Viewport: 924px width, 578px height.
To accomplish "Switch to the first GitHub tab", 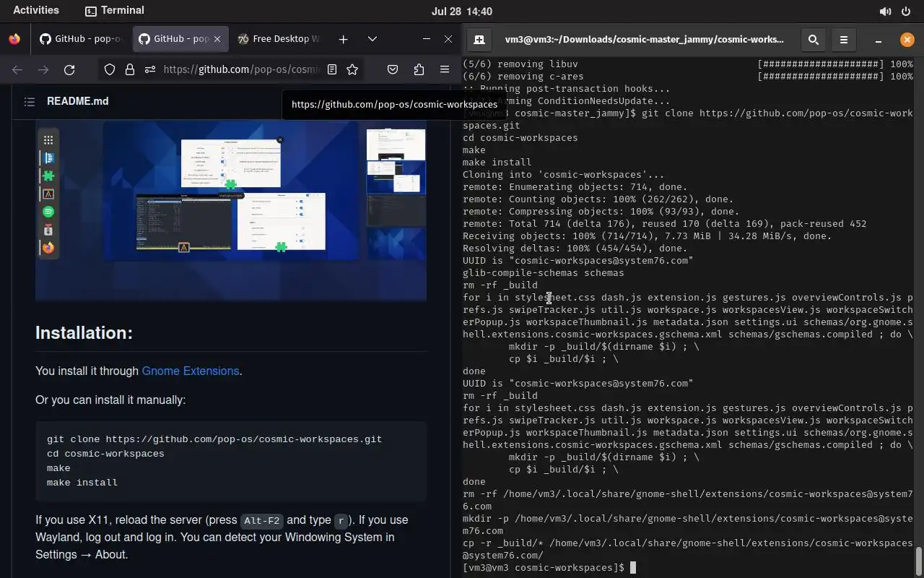I will [x=81, y=39].
